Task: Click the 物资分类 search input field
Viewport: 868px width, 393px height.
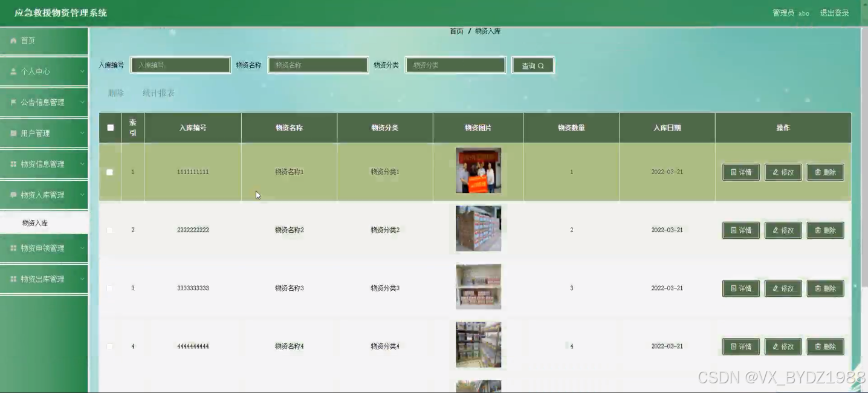Action: point(455,65)
